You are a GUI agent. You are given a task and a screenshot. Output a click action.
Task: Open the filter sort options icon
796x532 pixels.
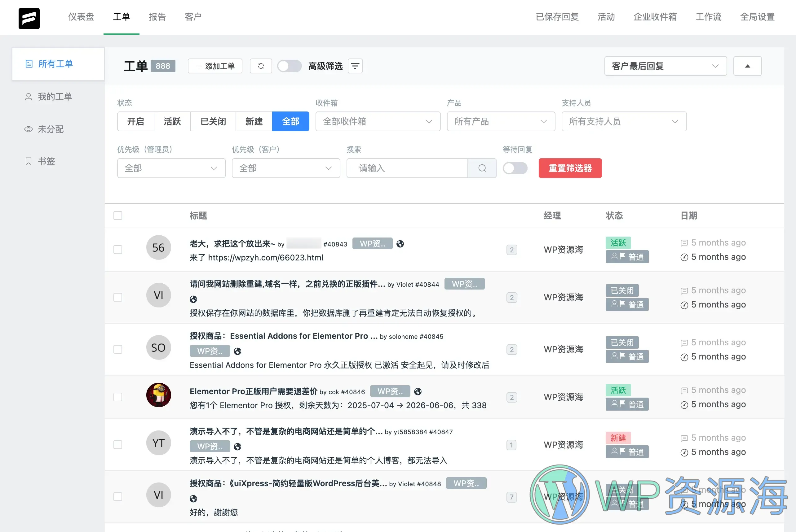(355, 66)
